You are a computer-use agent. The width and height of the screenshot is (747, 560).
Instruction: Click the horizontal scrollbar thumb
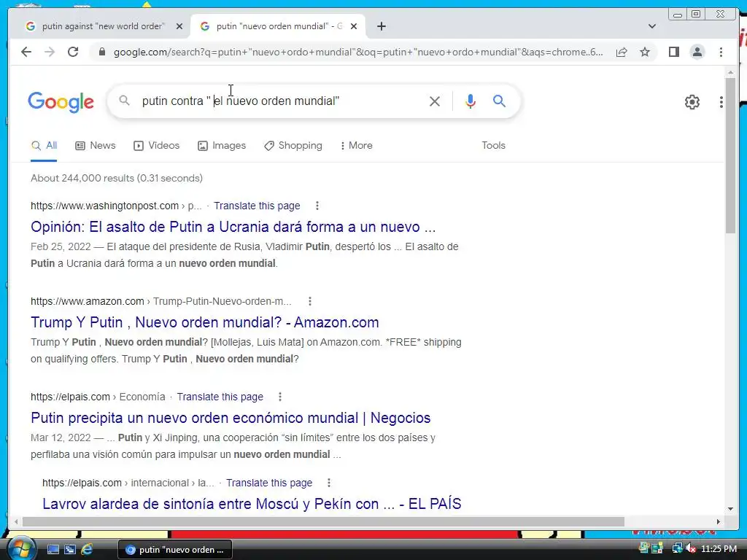click(x=323, y=521)
